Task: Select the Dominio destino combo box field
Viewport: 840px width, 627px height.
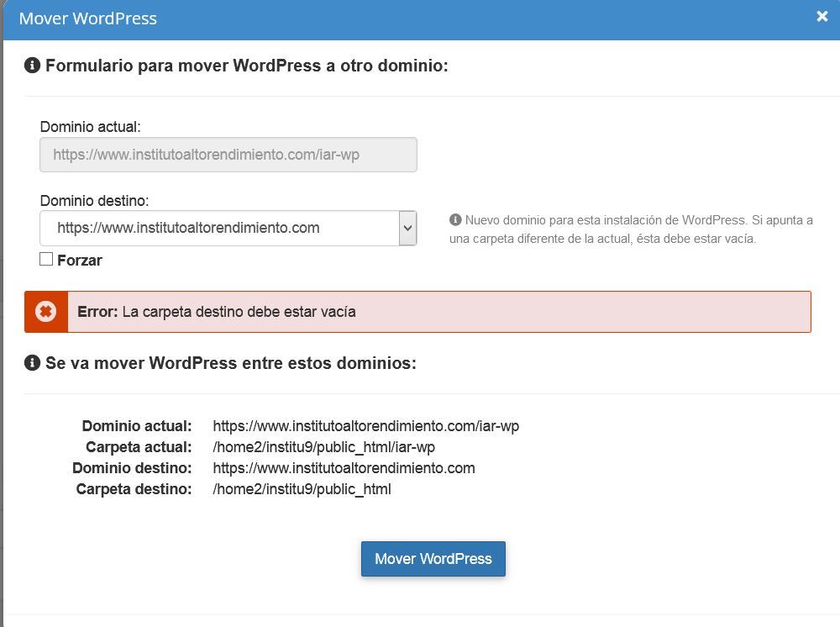Action: 228,229
